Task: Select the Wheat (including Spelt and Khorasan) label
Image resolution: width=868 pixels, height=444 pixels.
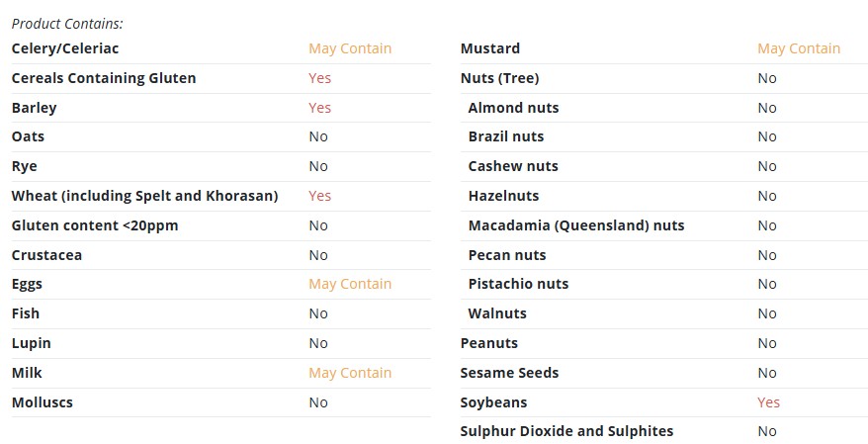Action: point(144,196)
